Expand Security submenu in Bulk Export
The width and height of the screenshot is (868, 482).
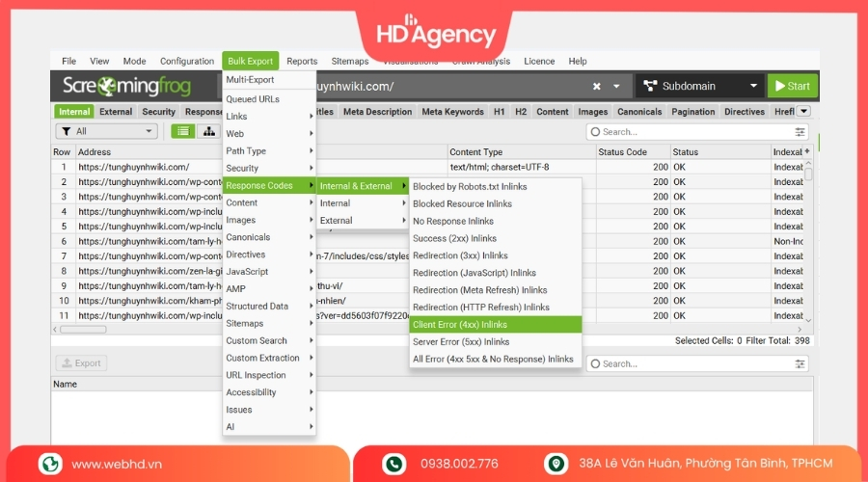[269, 168]
